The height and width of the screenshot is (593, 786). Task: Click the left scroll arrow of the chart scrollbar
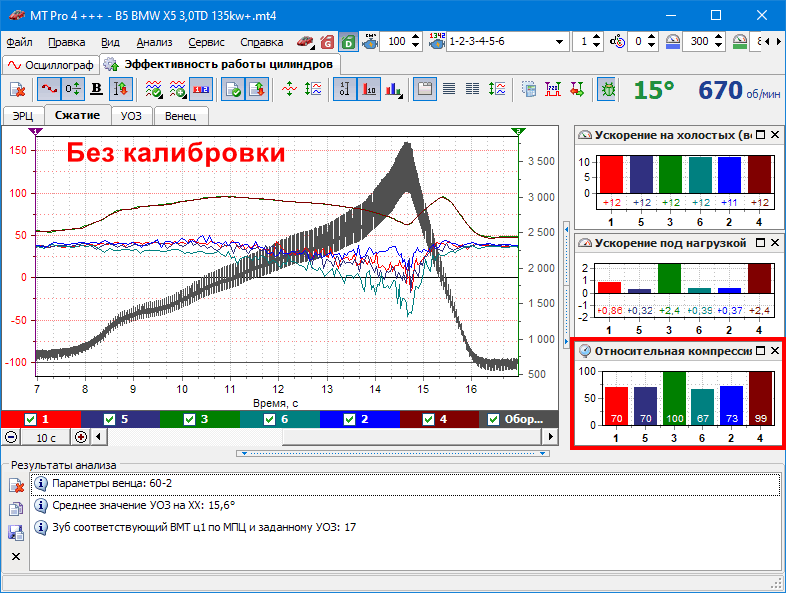tap(98, 437)
